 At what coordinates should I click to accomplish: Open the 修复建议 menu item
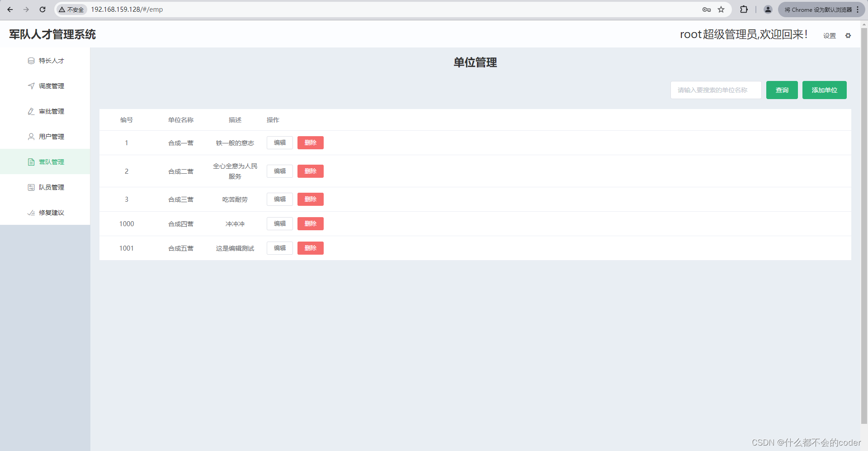pyautogui.click(x=45, y=213)
